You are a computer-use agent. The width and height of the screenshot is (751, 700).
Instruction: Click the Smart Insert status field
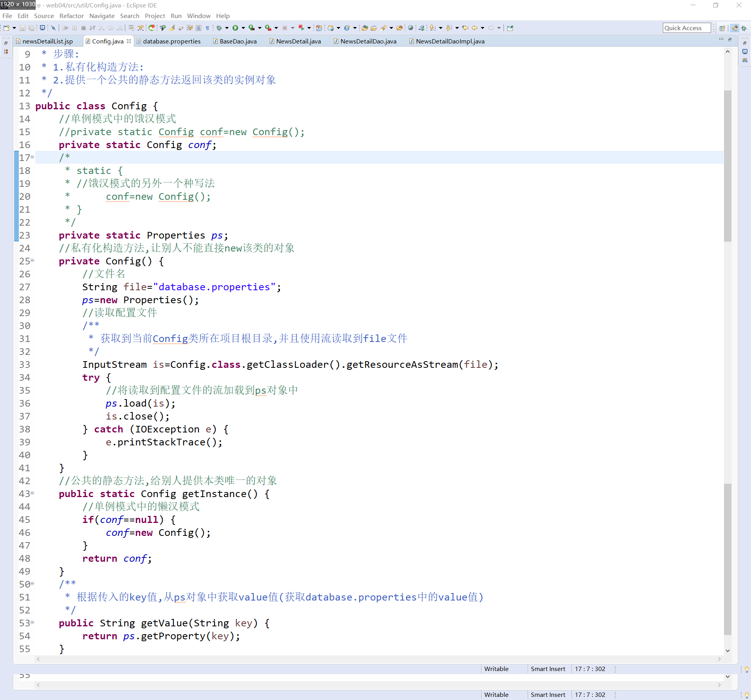(548, 669)
